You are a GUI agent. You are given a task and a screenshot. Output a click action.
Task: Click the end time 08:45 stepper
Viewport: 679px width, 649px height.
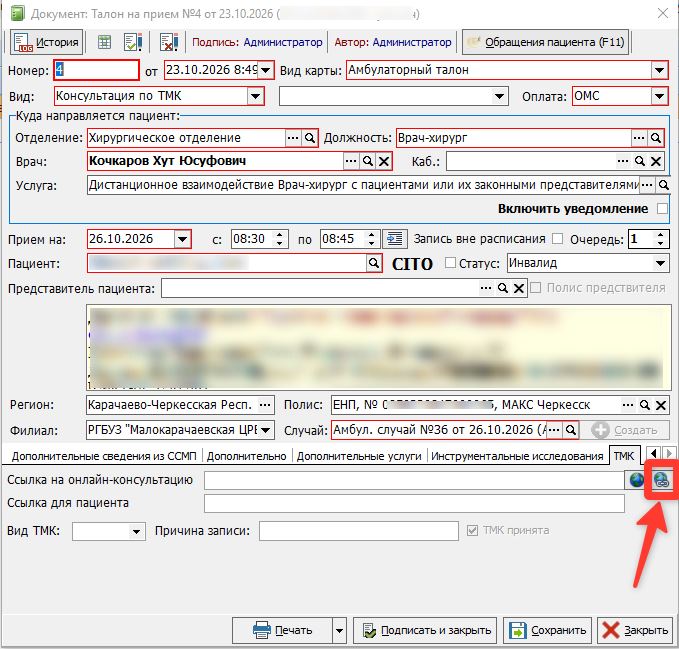click(x=371, y=239)
